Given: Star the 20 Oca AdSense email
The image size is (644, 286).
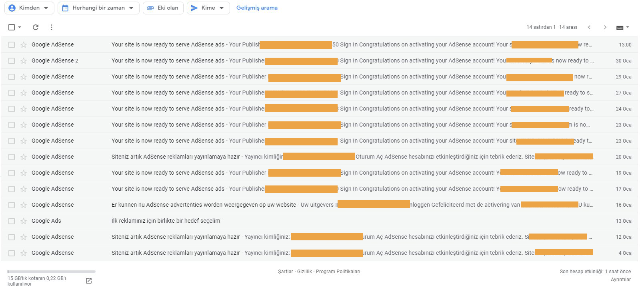Looking at the screenshot, I should 24,157.
